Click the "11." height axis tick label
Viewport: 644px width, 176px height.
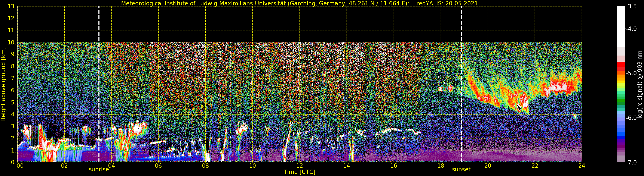[12, 31]
